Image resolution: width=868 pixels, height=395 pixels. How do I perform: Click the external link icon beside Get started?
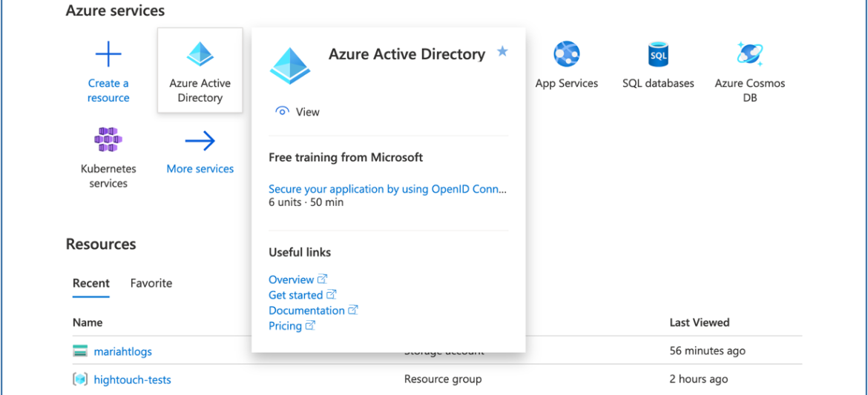[x=331, y=294]
